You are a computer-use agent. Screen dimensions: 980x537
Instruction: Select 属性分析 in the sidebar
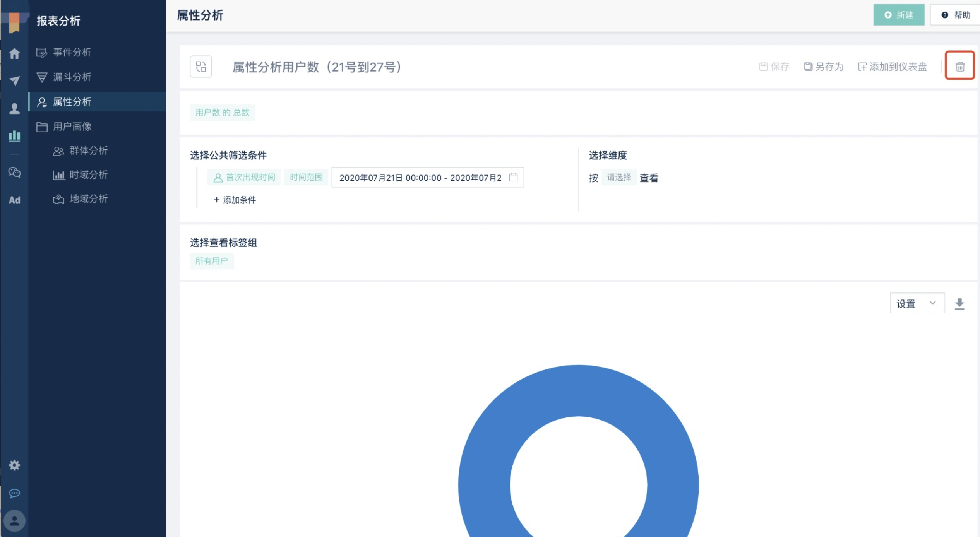pyautogui.click(x=97, y=102)
